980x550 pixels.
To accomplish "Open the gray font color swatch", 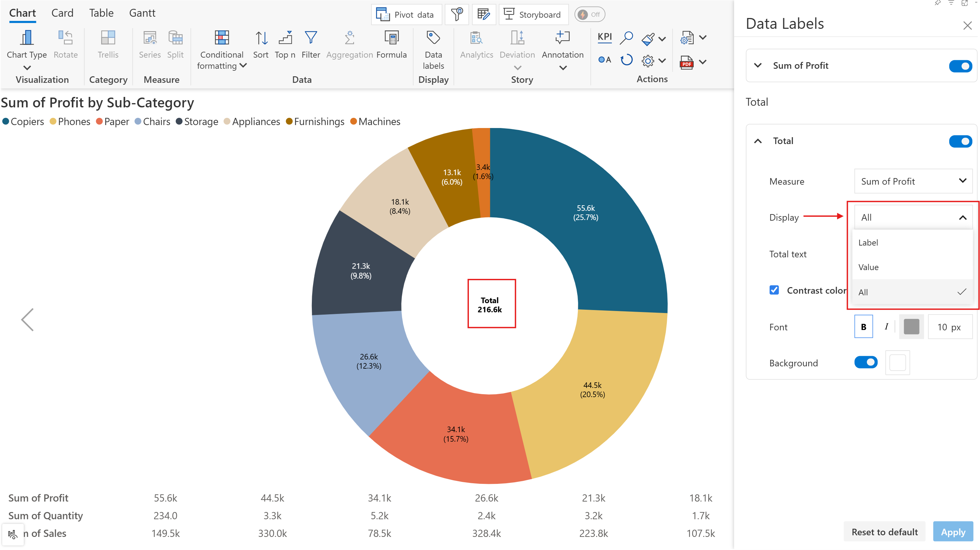I will (x=911, y=327).
